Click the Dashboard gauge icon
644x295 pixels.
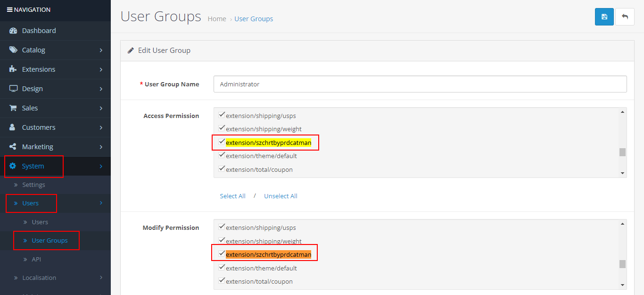pyautogui.click(x=13, y=31)
